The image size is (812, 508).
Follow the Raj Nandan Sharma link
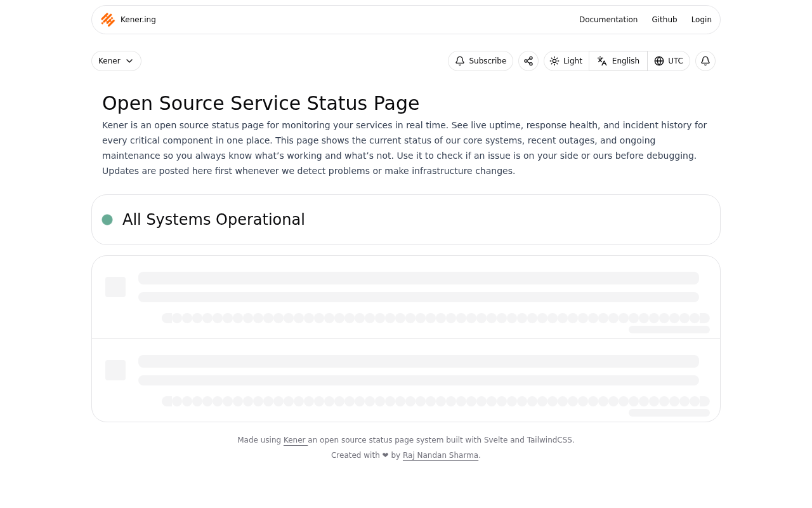(x=440, y=455)
